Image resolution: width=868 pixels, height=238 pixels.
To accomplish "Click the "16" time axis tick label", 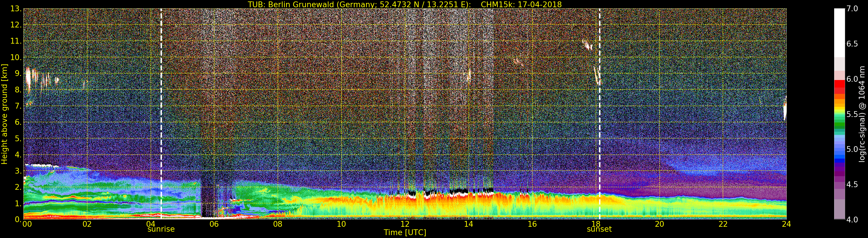I will [532, 224].
